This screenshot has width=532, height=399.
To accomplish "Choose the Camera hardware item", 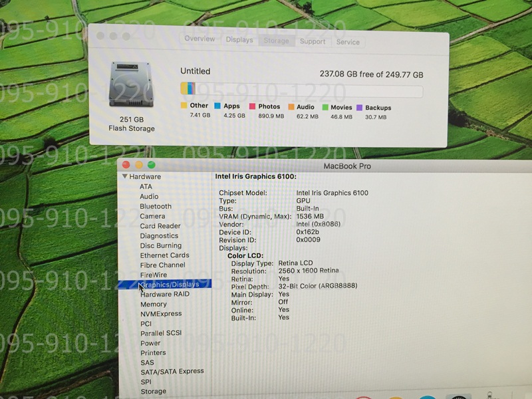I will point(152,216).
